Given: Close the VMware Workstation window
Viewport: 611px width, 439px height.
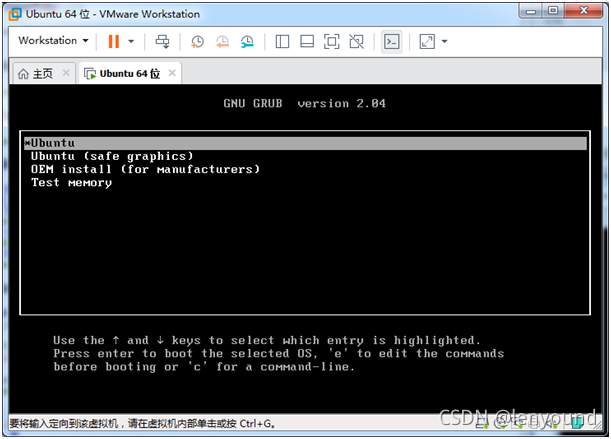Looking at the screenshot, I should 583,11.
